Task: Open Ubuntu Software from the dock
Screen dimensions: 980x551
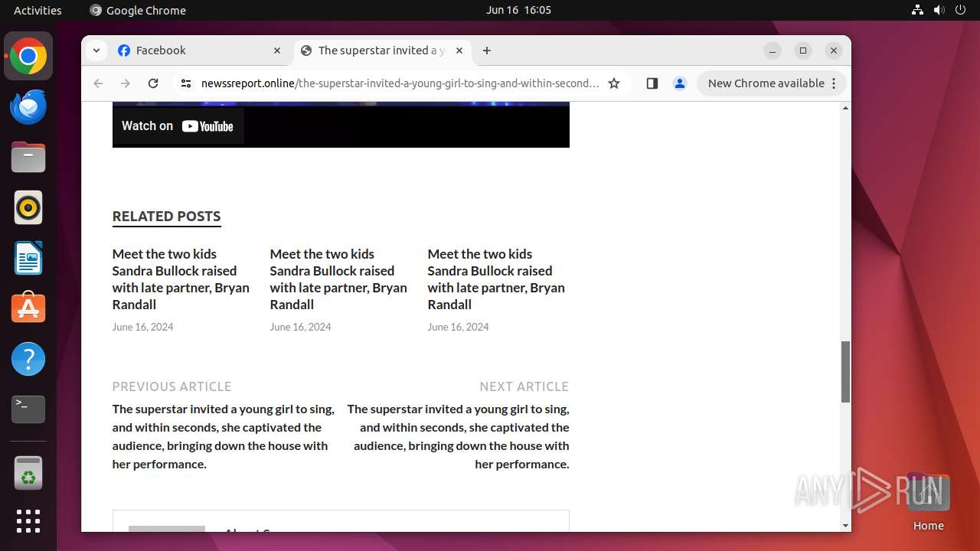Action: coord(28,309)
